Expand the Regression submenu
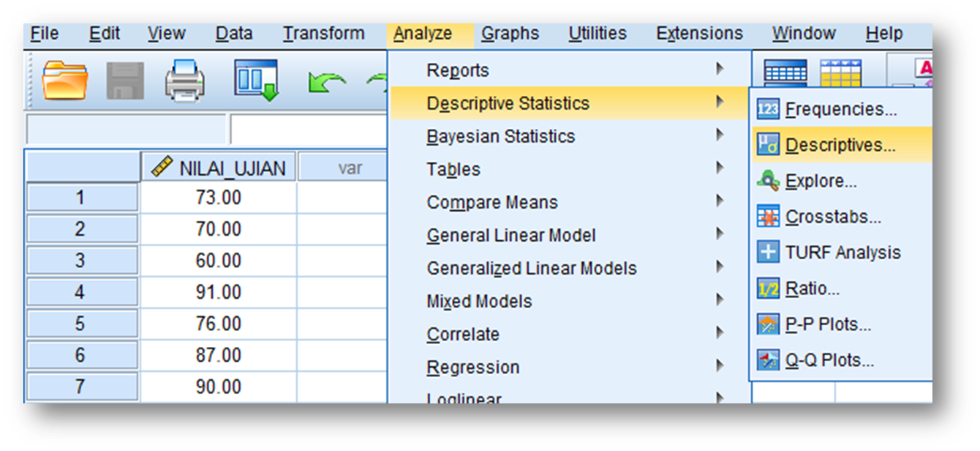This screenshot has width=980, height=451. [x=569, y=367]
